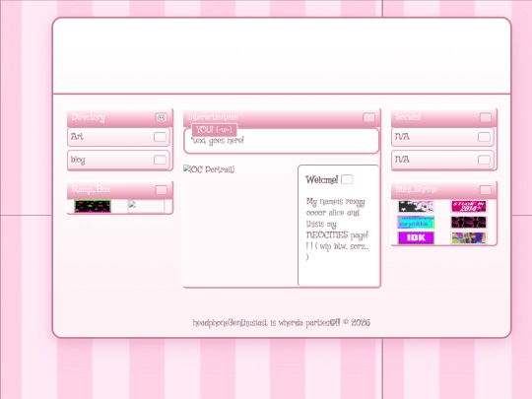Click the Interaction.exe panel title
The image size is (532, 399).
point(213,117)
